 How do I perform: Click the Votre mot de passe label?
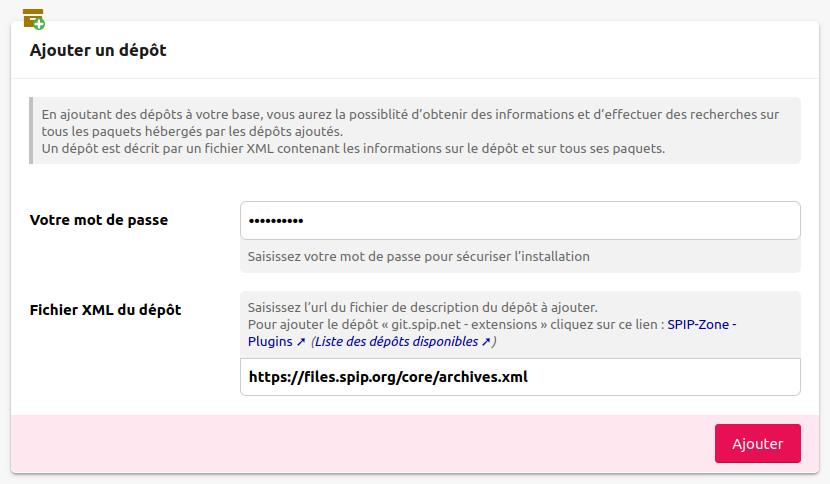click(x=99, y=220)
